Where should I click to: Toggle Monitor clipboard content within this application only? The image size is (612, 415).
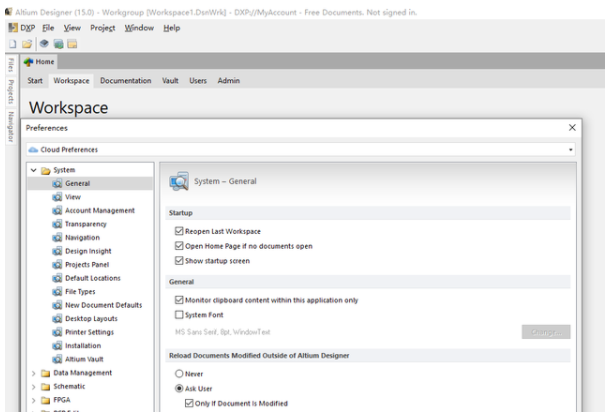click(x=179, y=300)
